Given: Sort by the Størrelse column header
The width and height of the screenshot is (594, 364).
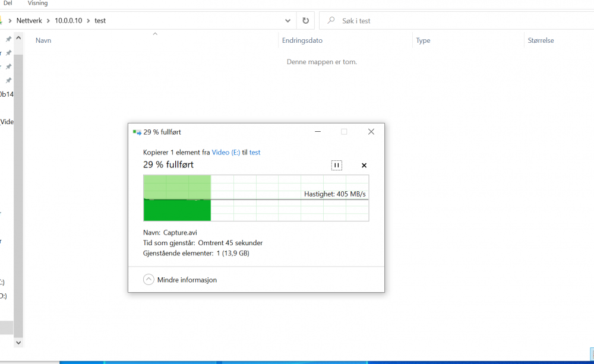Looking at the screenshot, I should tap(541, 40).
